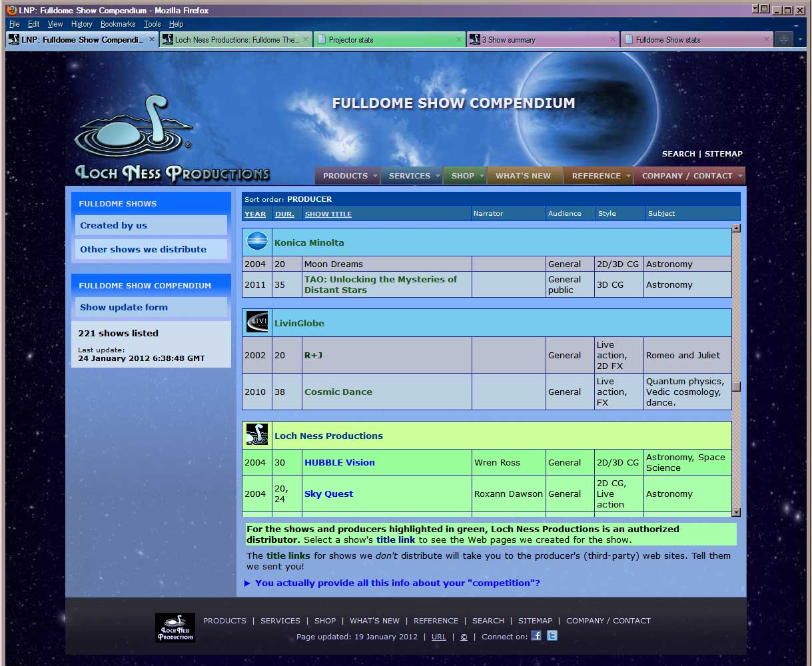Click the scroll-down arrow of the show list
This screenshot has height=666, width=812.
(x=736, y=512)
